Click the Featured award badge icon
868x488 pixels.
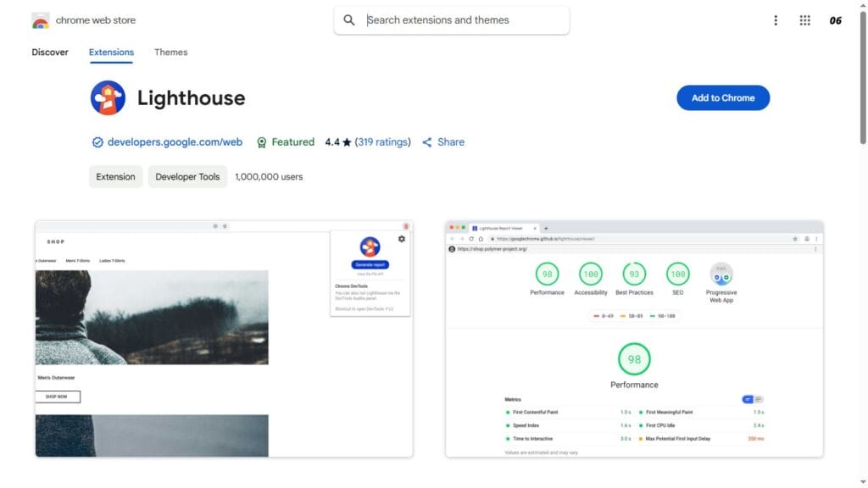[x=261, y=142]
